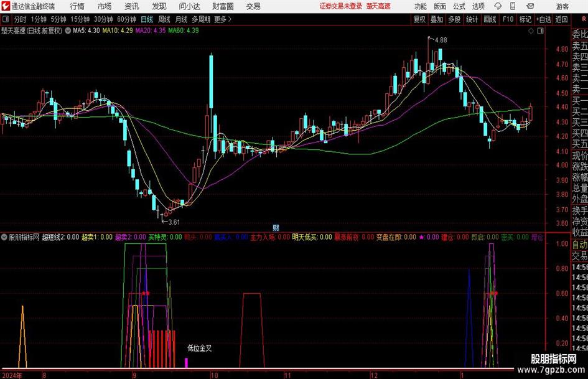
Task: Click the MA60: 4.39 indicator value
Action: pos(184,30)
